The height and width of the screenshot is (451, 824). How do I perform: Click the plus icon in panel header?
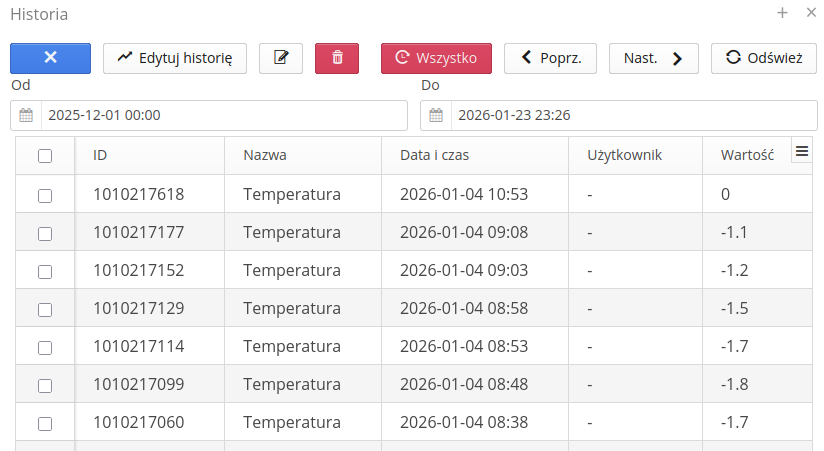pos(782,13)
